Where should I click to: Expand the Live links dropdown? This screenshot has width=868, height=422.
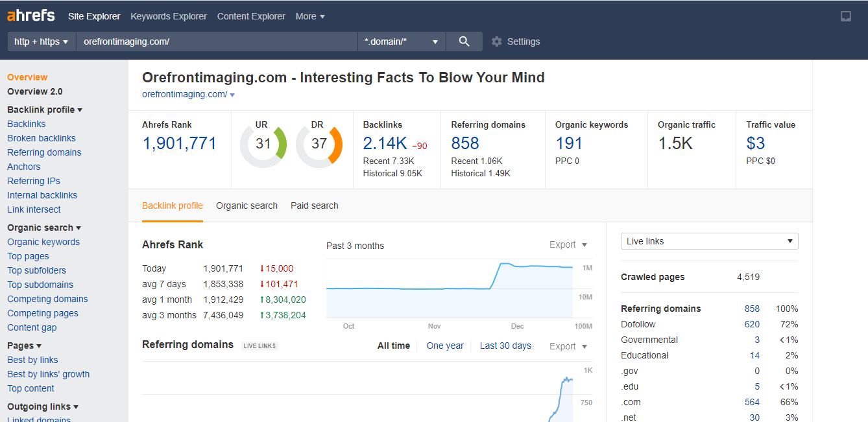(709, 241)
